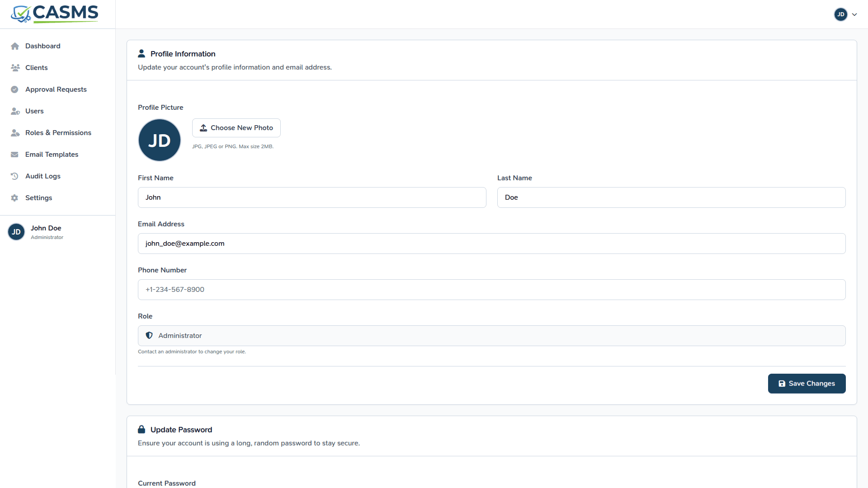Click the large JD profile picture
This screenshot has width=868, height=488.
[159, 141]
